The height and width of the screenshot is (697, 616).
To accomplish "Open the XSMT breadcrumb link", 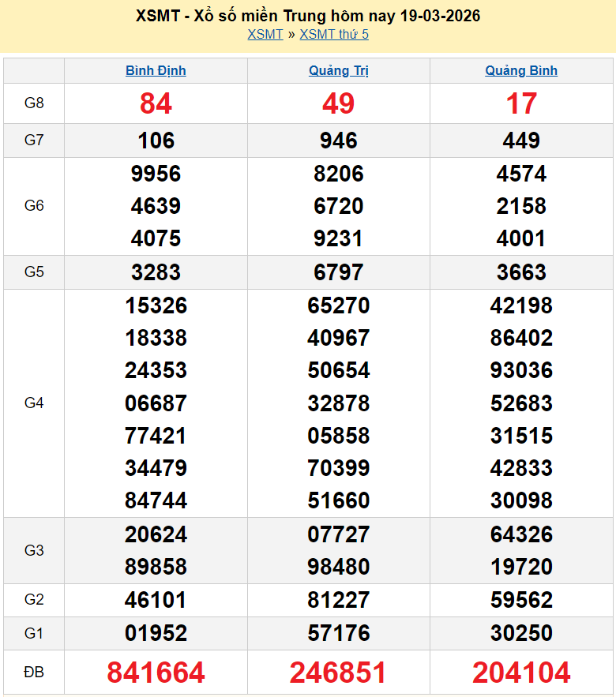I will [265, 34].
